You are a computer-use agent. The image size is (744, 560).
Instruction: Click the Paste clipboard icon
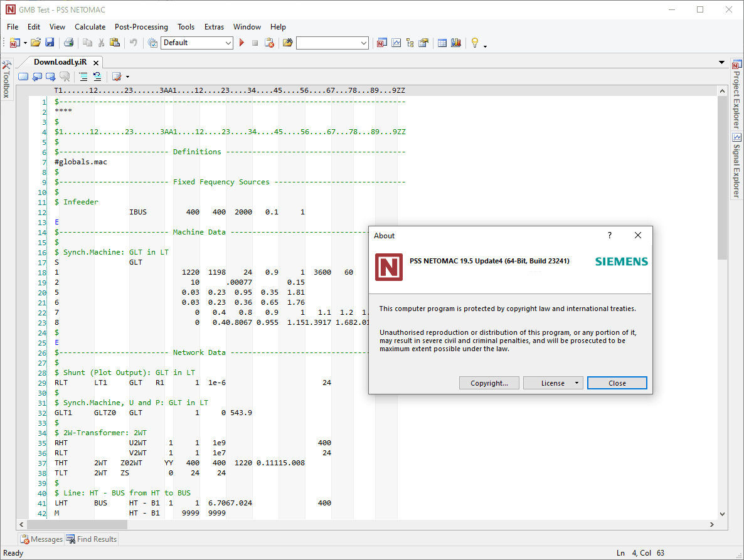pyautogui.click(x=114, y=43)
